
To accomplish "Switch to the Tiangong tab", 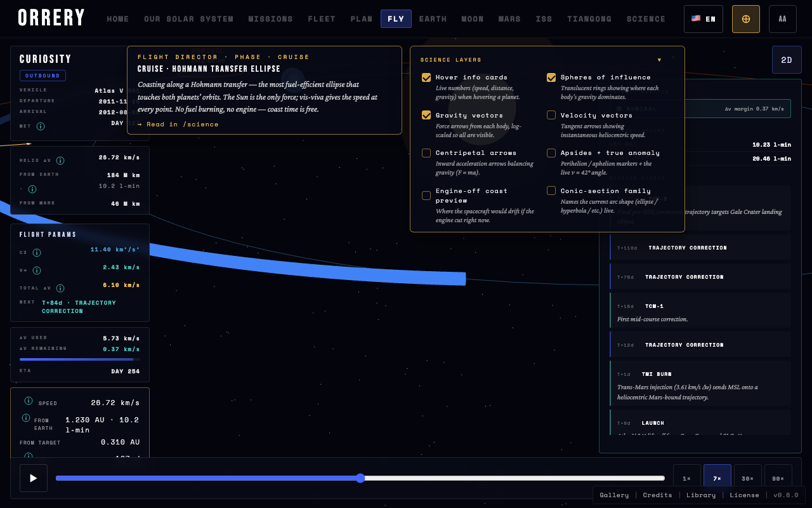I will coord(589,19).
